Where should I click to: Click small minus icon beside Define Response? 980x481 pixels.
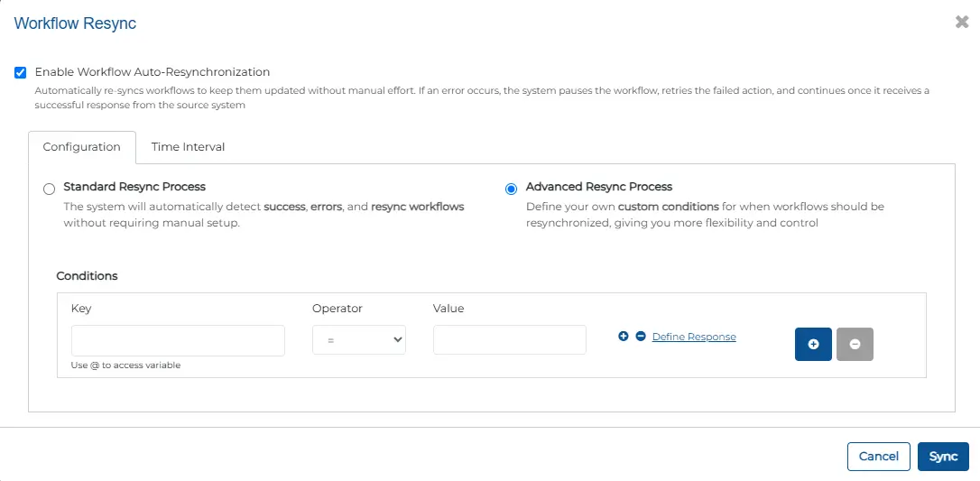(x=641, y=337)
